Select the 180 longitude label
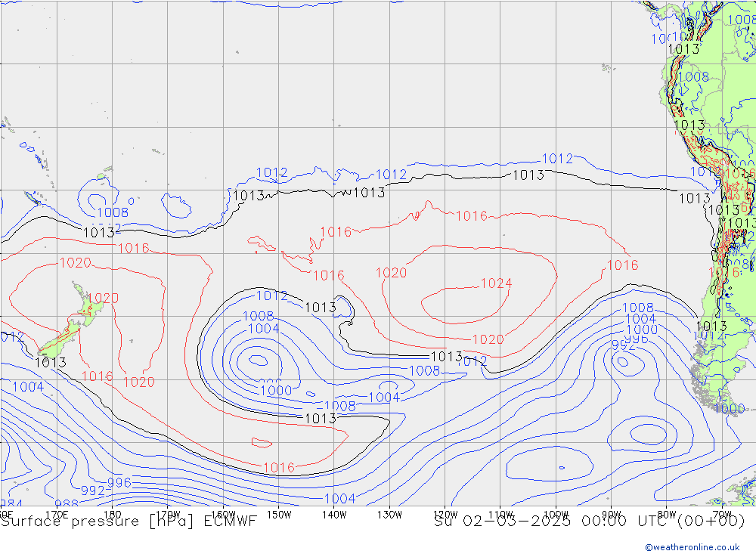 click(x=112, y=515)
